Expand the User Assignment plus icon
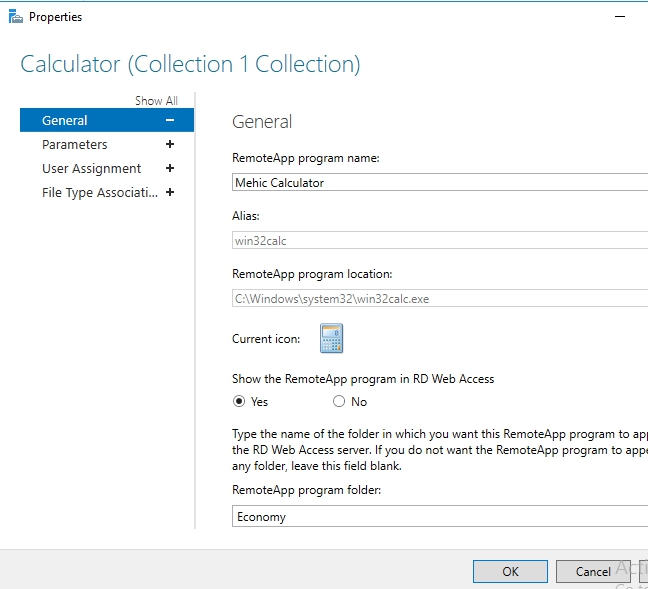The width and height of the screenshot is (648, 589). (170, 168)
